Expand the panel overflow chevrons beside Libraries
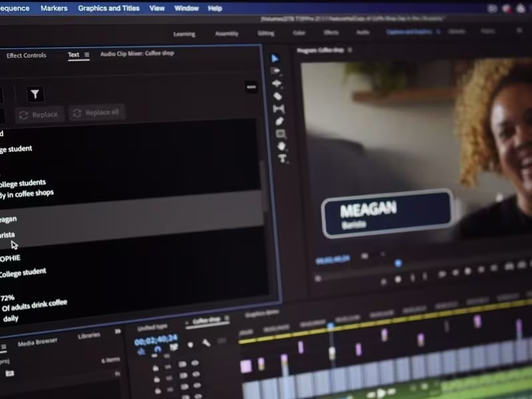 118,331
